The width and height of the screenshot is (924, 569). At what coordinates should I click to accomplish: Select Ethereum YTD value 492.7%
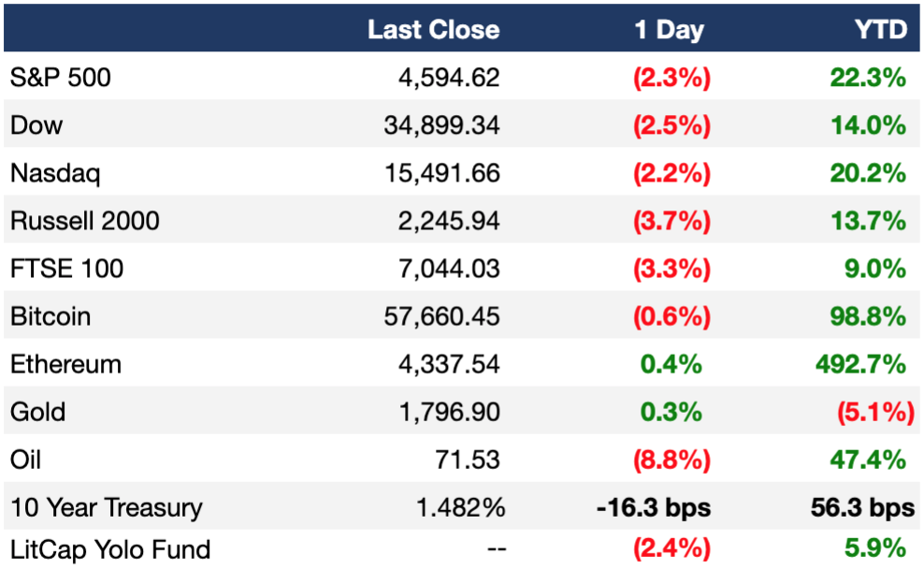(861, 364)
